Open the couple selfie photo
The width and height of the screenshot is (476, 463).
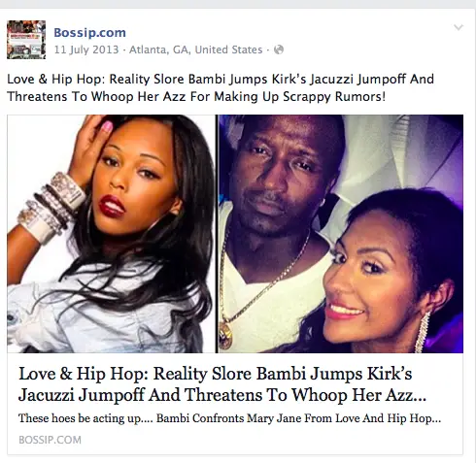click(x=341, y=234)
